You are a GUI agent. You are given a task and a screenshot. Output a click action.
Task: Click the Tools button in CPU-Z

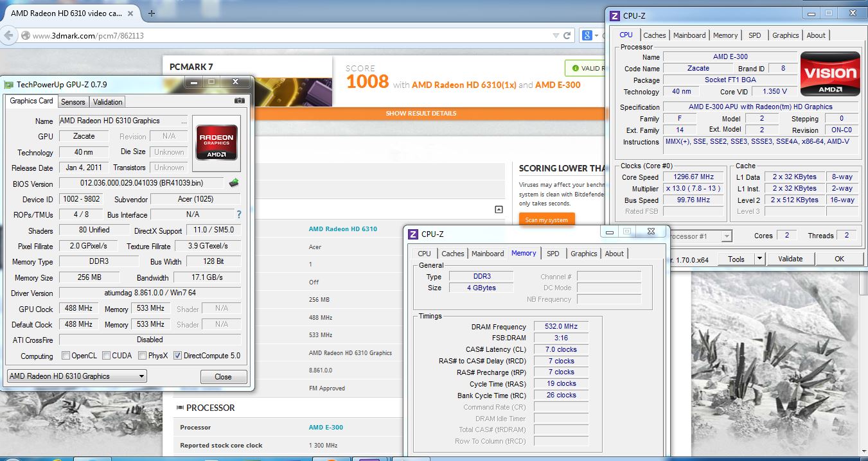click(x=736, y=259)
